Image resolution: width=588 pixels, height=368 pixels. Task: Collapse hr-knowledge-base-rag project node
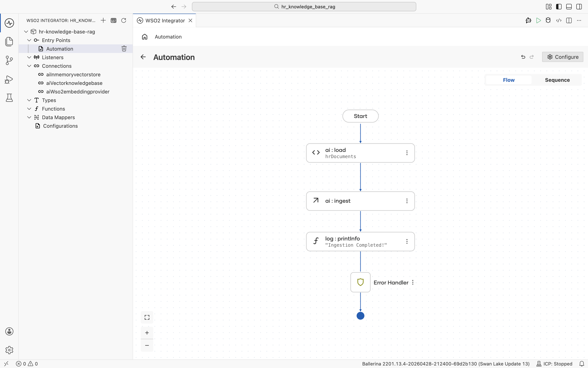click(26, 32)
